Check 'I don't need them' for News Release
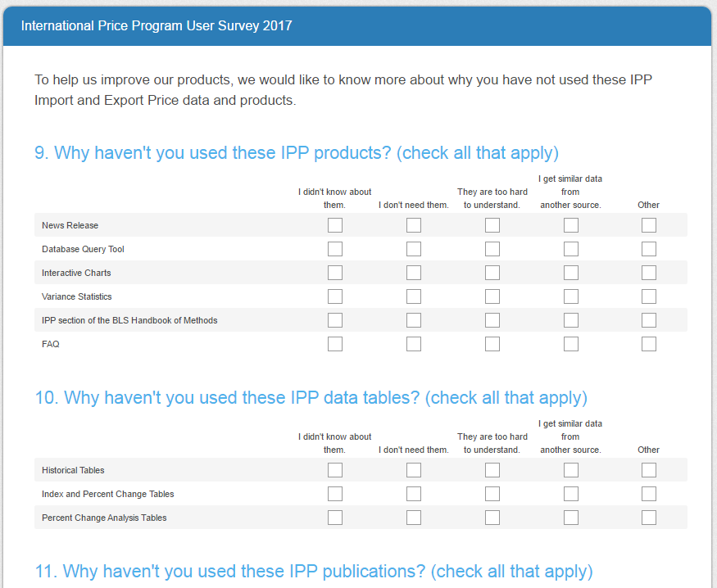 [414, 225]
